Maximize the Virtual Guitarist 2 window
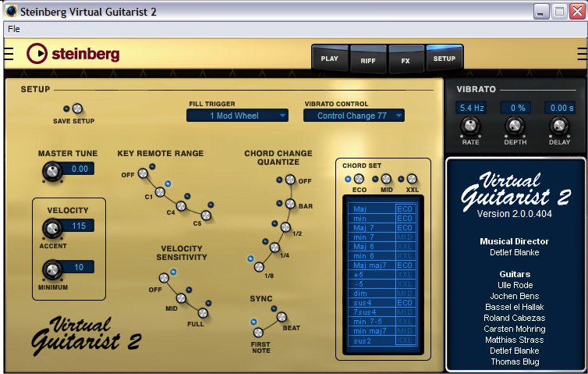The width and height of the screenshot is (588, 374). pos(558,12)
